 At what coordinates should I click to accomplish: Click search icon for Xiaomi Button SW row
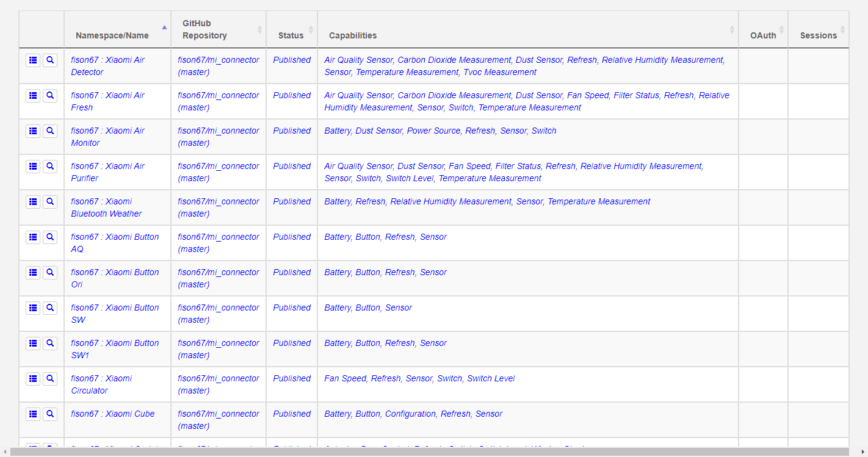(x=50, y=308)
